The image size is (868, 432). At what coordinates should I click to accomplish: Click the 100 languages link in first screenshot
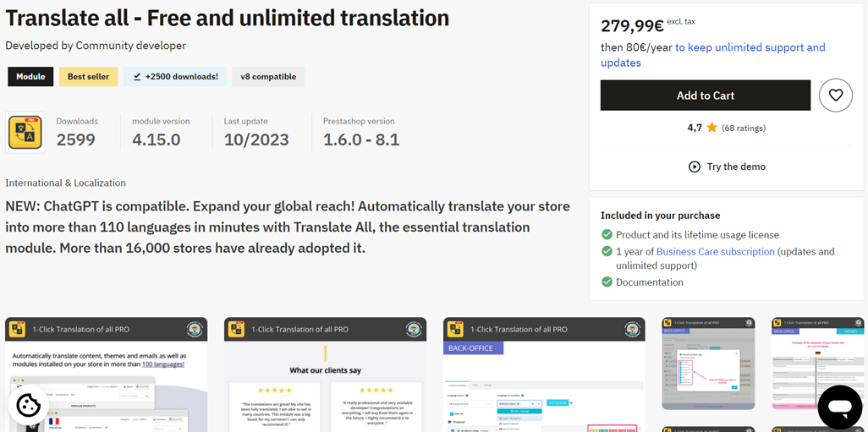click(163, 364)
